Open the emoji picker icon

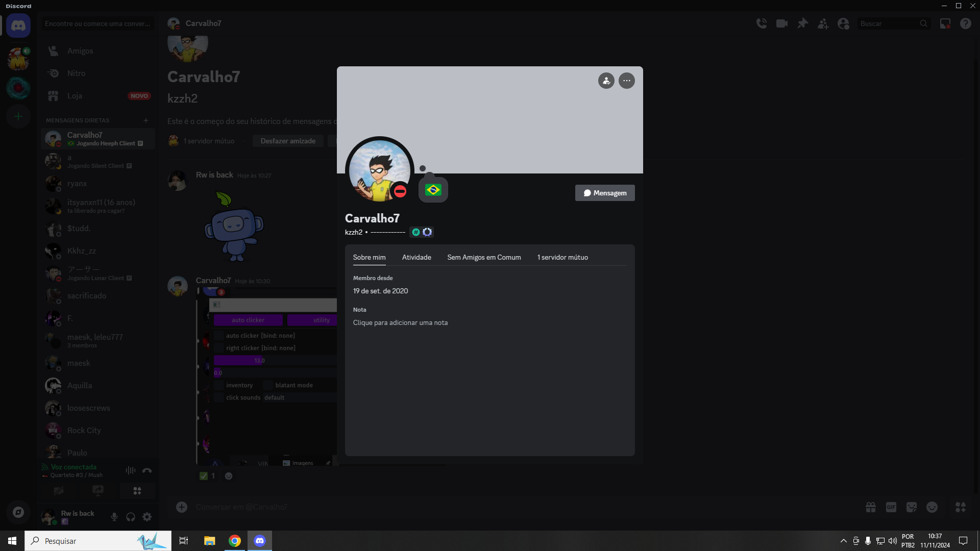(932, 507)
